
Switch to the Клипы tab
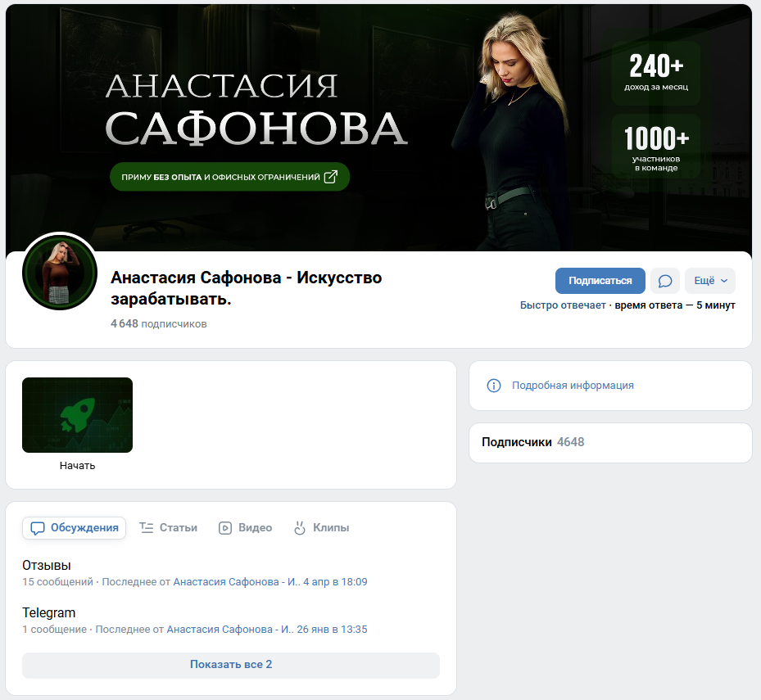coord(322,528)
